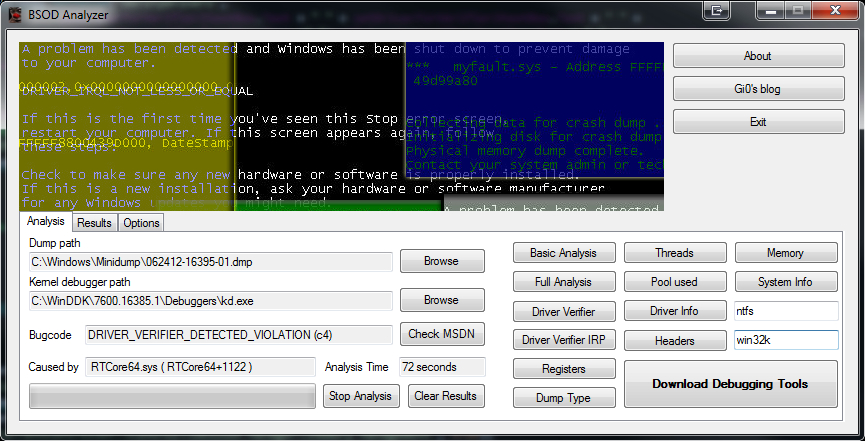Click the 'Analysis Time' label
This screenshot has height=441, width=865.
pyautogui.click(x=356, y=367)
